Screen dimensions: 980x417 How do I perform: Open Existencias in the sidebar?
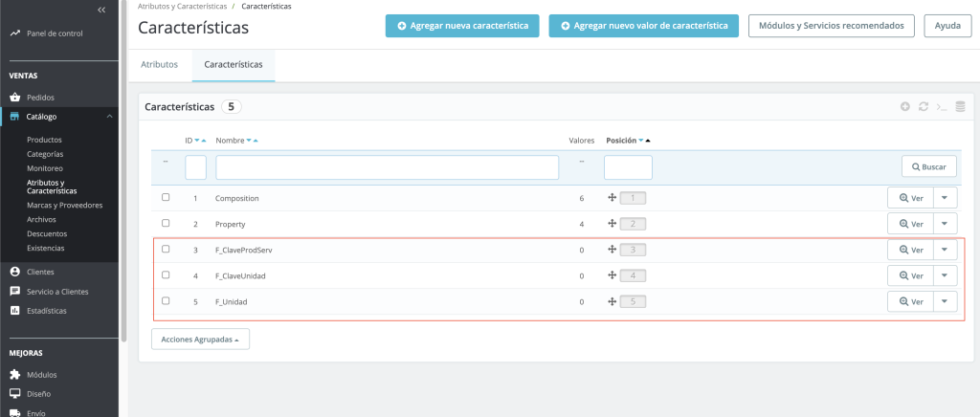pos(46,249)
